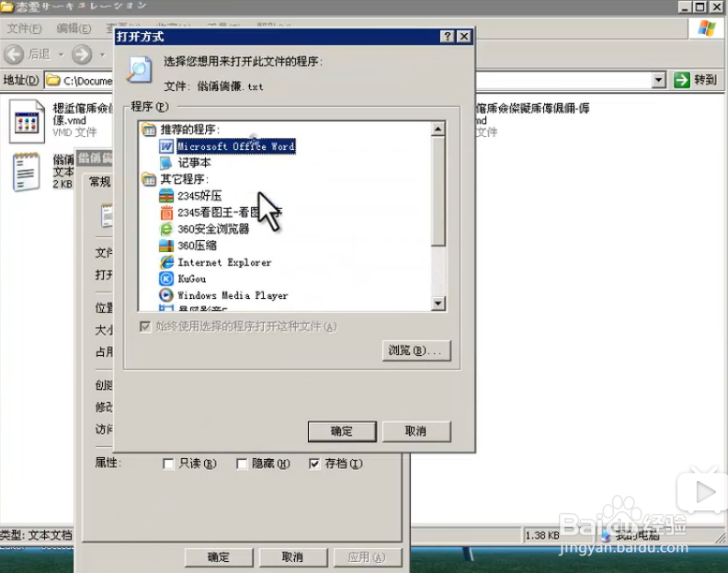Minimize the Explorer window

tap(685, 6)
